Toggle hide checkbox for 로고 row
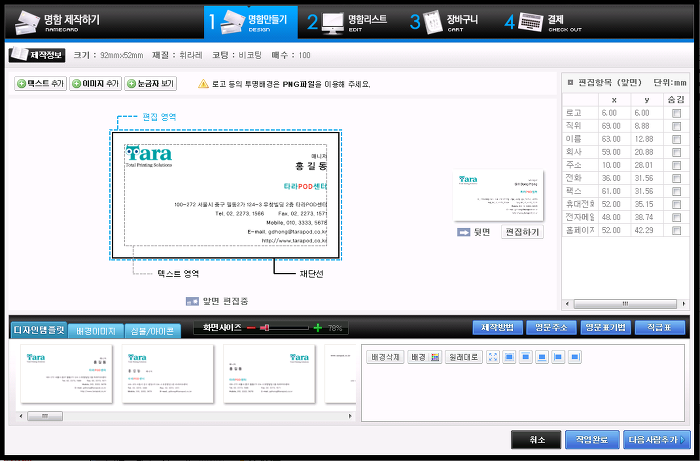The height and width of the screenshot is (461, 700). (x=676, y=113)
